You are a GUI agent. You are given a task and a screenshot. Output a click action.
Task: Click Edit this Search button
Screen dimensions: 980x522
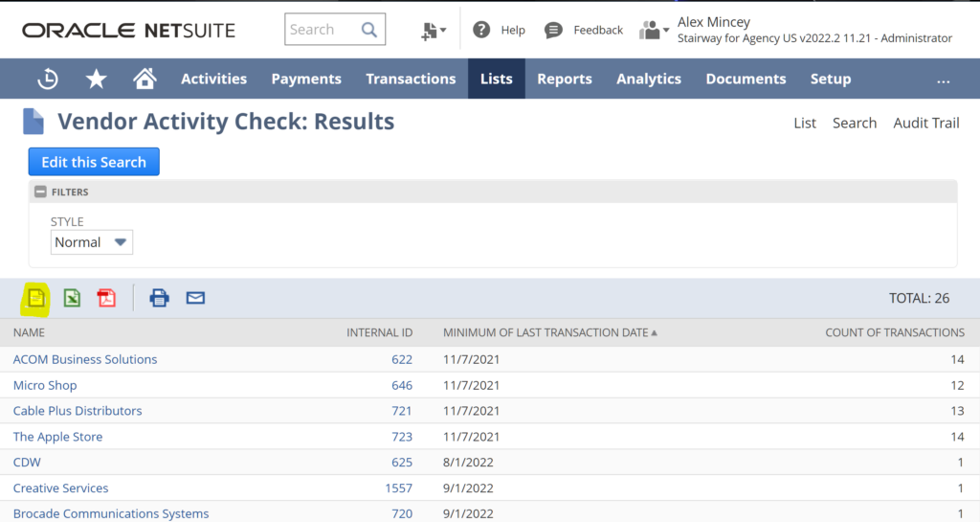coord(94,162)
